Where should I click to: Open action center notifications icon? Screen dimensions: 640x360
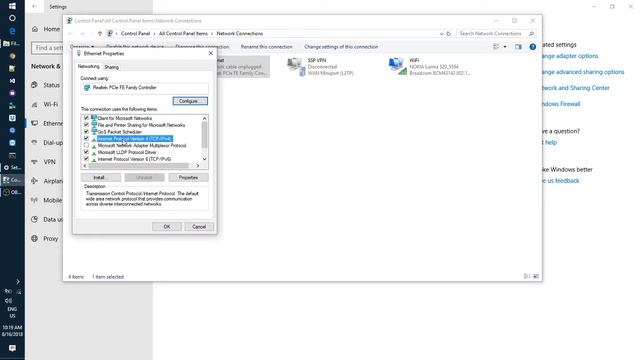click(12, 348)
